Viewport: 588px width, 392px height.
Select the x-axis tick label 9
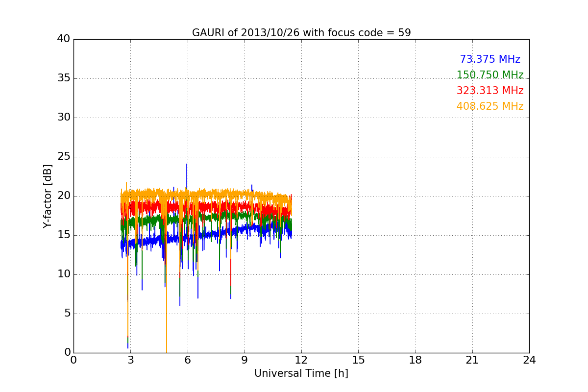(x=245, y=360)
